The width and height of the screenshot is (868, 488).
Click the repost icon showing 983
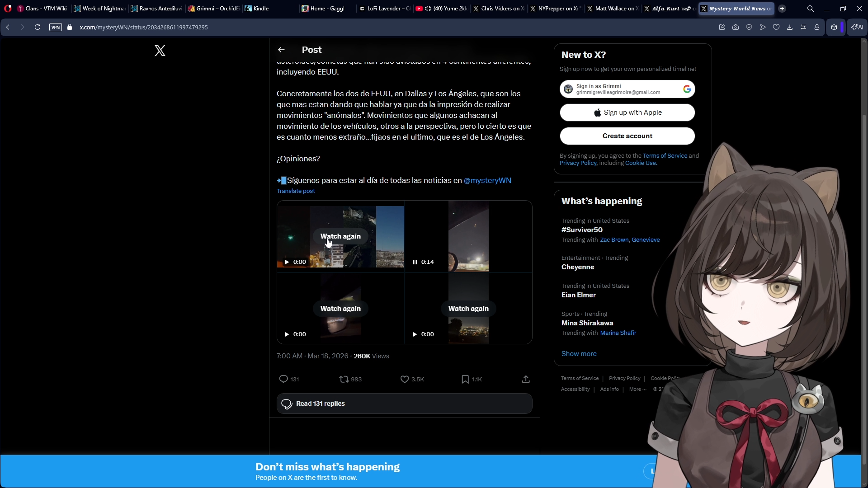tap(344, 379)
